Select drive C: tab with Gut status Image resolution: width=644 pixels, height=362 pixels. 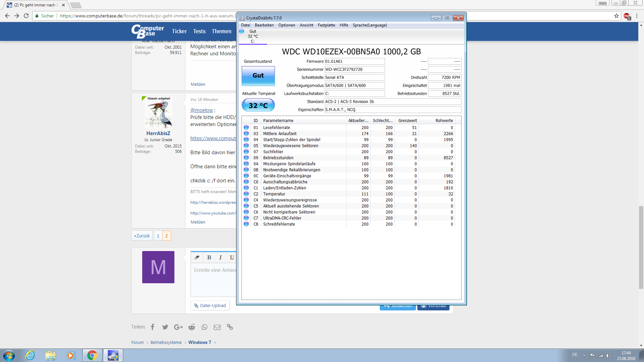coord(253,36)
